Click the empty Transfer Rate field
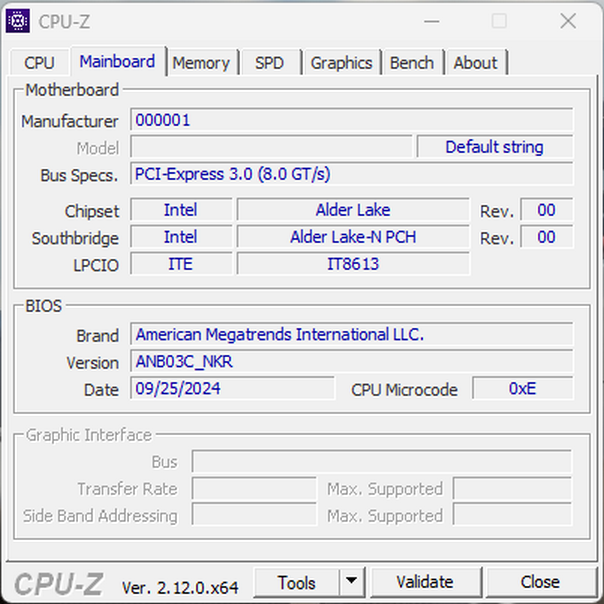 coord(254,488)
